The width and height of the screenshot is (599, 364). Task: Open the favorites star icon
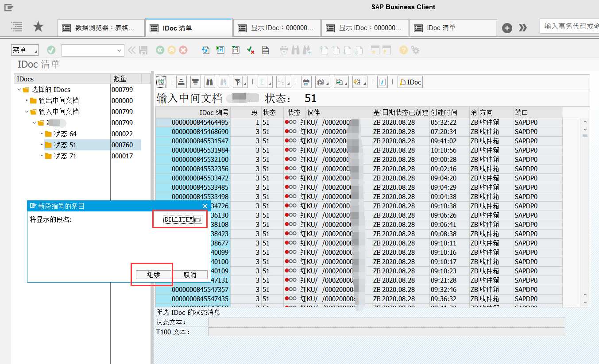[x=39, y=27]
